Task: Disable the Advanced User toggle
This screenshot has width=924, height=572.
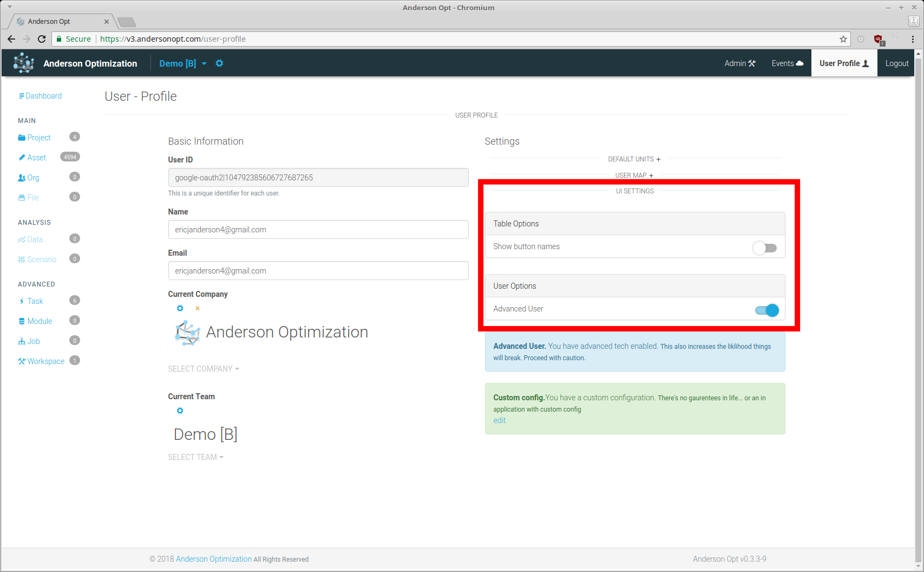Action: click(x=767, y=310)
